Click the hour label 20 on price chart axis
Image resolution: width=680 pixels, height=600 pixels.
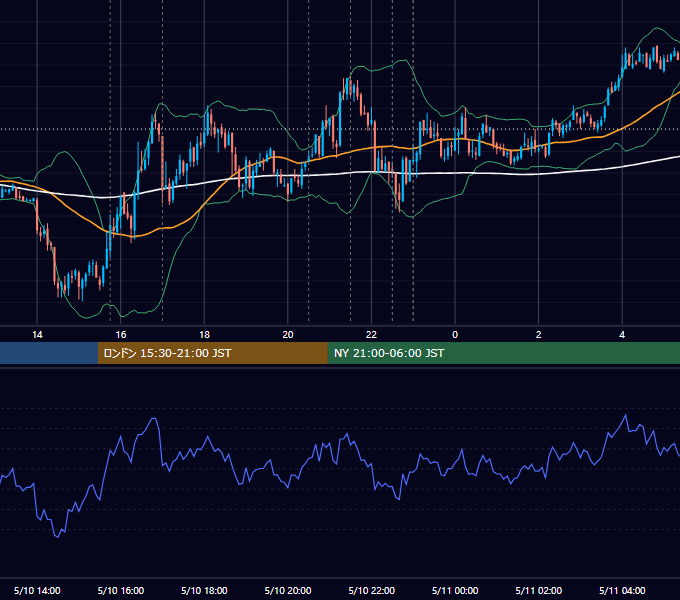point(288,335)
